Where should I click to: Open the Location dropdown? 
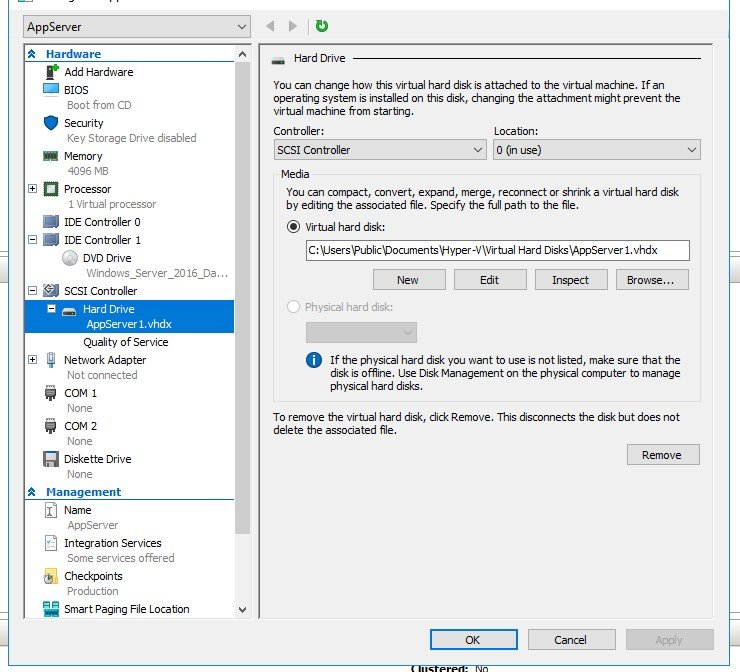(596, 150)
